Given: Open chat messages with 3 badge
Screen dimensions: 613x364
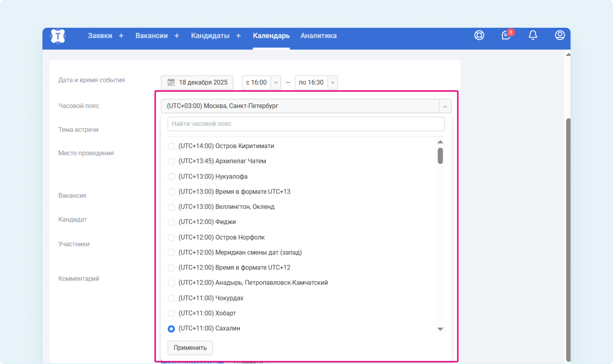Looking at the screenshot, I should (506, 35).
